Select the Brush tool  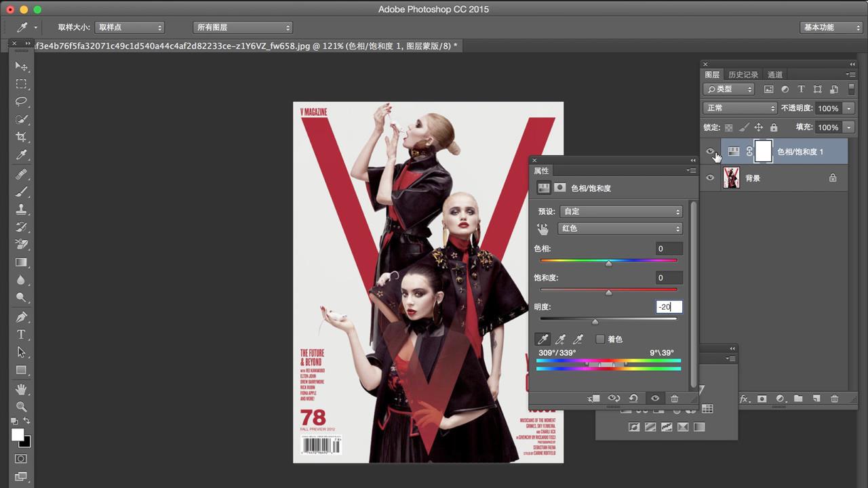(x=21, y=192)
